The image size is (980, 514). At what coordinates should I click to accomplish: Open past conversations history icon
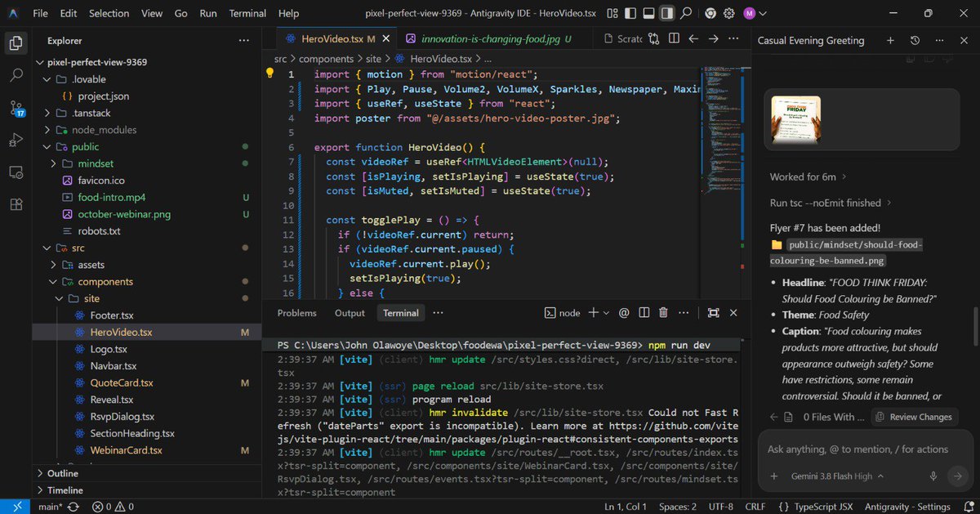pyautogui.click(x=915, y=40)
